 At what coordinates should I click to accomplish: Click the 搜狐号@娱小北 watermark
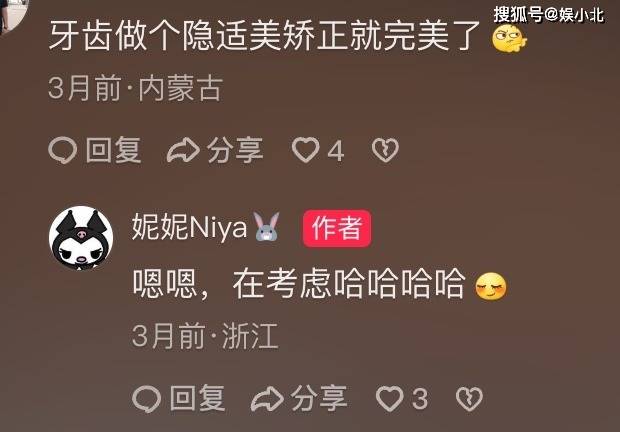tap(548, 15)
